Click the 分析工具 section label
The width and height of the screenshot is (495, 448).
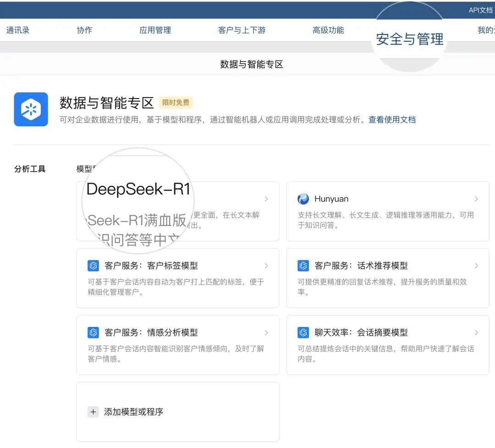coord(30,169)
